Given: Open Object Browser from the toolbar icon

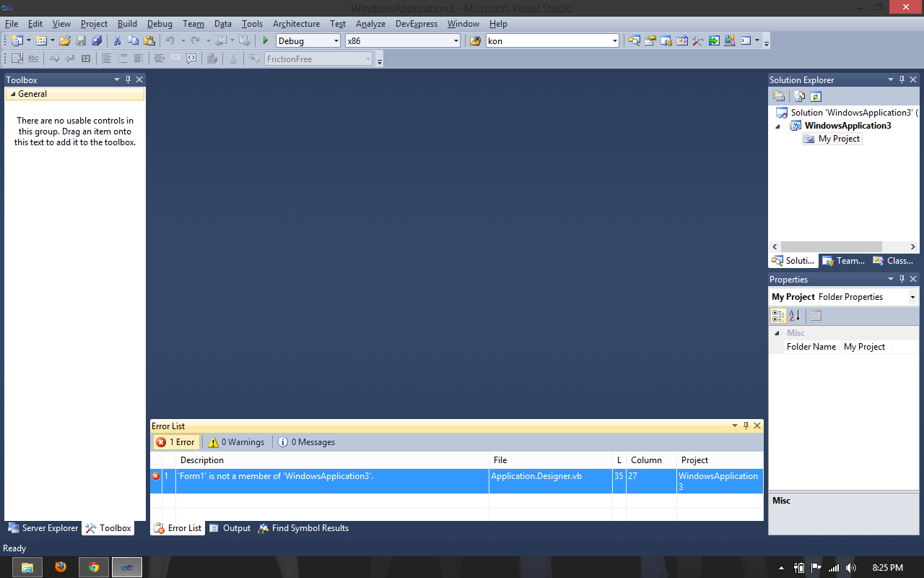Looking at the screenshot, I should click(x=682, y=40).
